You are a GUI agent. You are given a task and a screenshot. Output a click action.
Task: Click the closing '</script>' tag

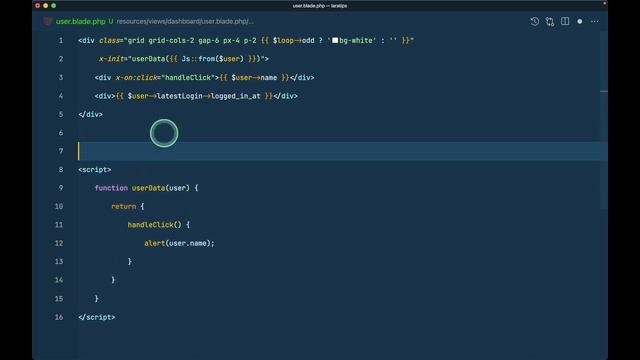coord(96,317)
